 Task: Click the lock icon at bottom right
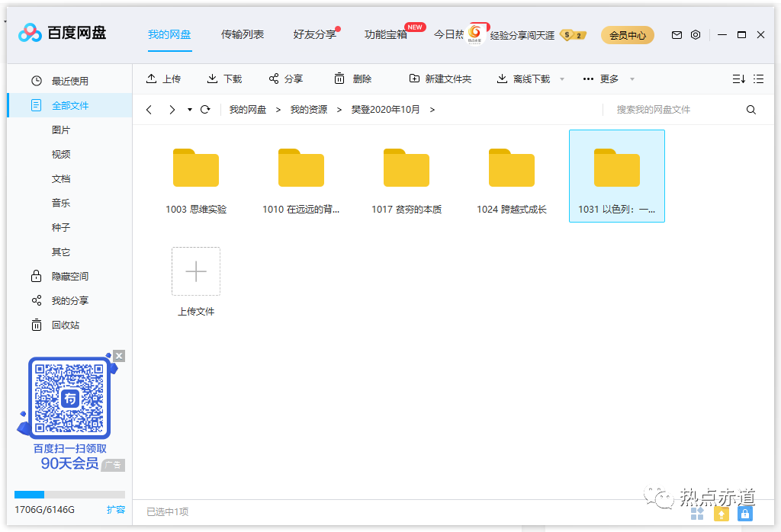point(744,514)
